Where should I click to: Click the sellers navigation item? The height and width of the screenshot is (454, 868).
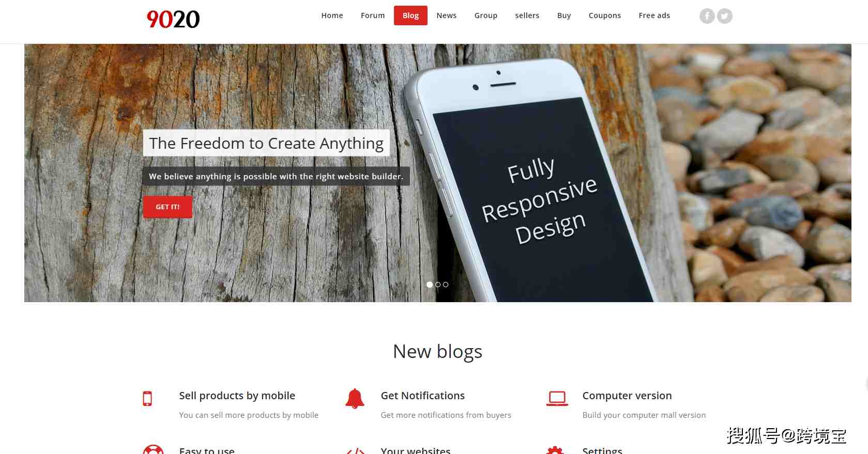[x=527, y=15]
